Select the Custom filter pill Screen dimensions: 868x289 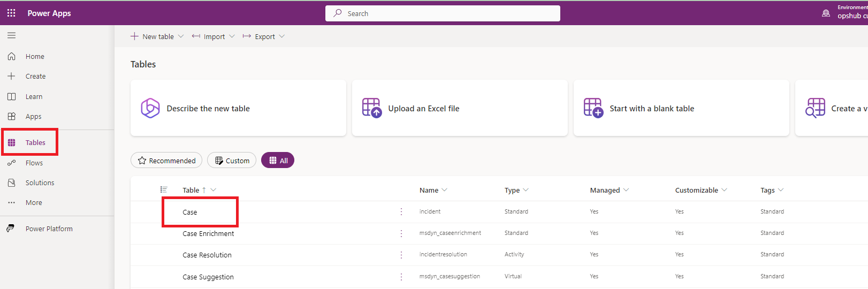pyautogui.click(x=232, y=161)
